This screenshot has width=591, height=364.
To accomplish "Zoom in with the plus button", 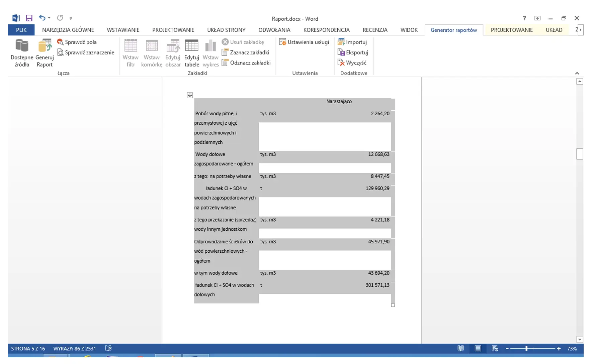I will click(x=559, y=348).
